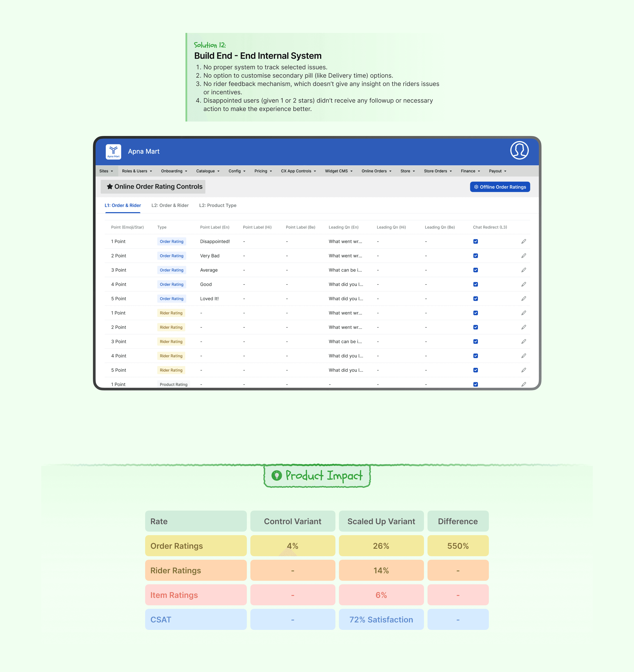This screenshot has width=634, height=672.
Task: Open the user profile avatar icon
Action: point(519,150)
